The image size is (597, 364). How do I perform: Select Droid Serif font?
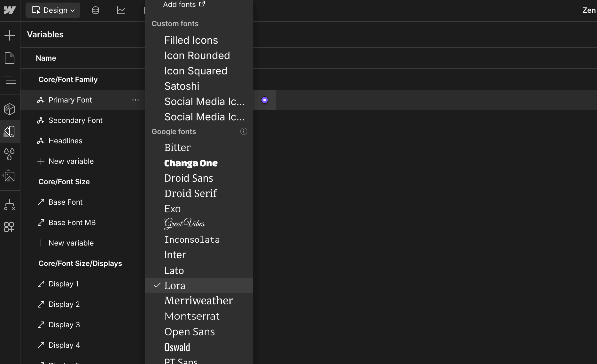(x=199, y=193)
